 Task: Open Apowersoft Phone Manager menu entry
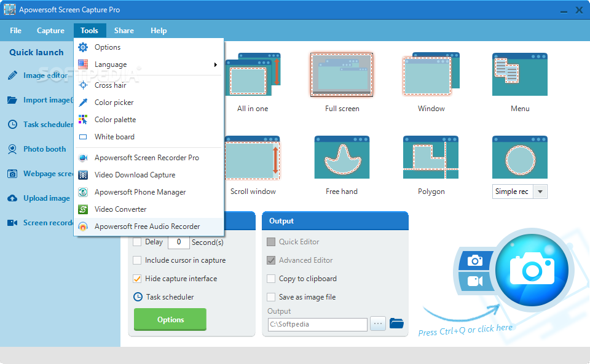point(149,192)
